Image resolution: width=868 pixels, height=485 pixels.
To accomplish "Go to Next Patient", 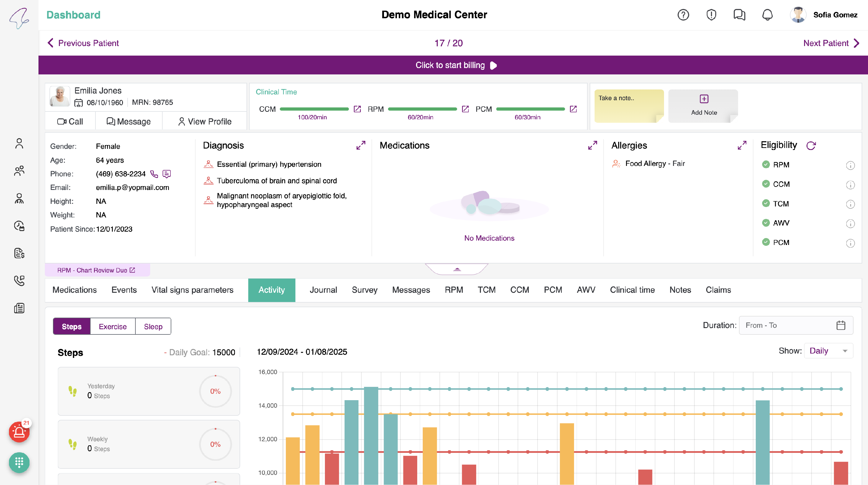I will click(x=831, y=43).
